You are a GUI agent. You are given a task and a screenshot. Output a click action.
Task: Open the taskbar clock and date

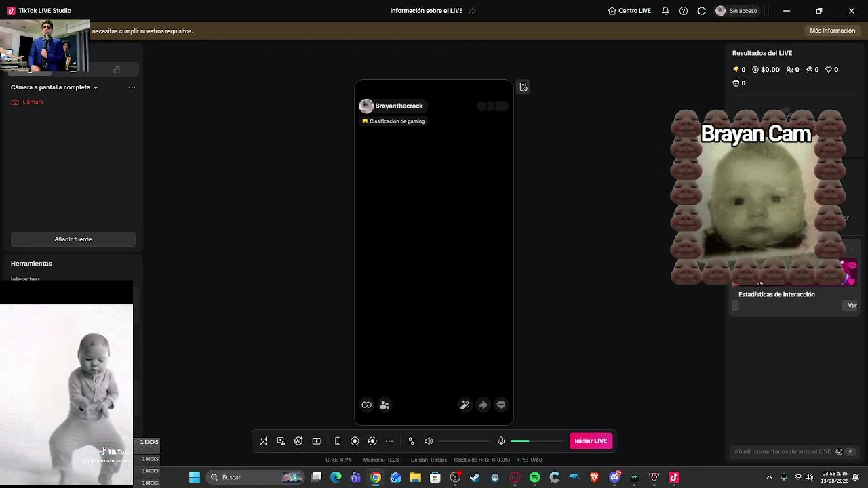835,477
